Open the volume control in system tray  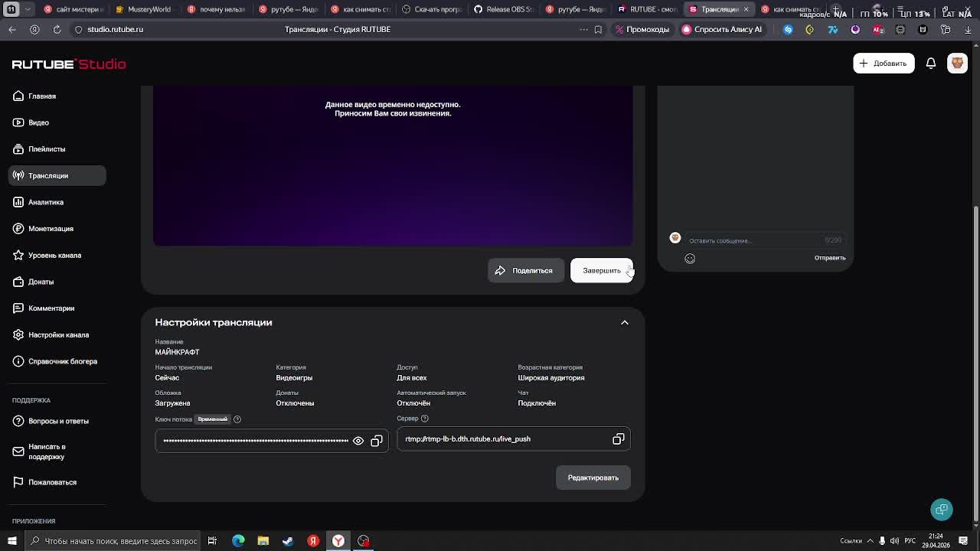pos(894,541)
